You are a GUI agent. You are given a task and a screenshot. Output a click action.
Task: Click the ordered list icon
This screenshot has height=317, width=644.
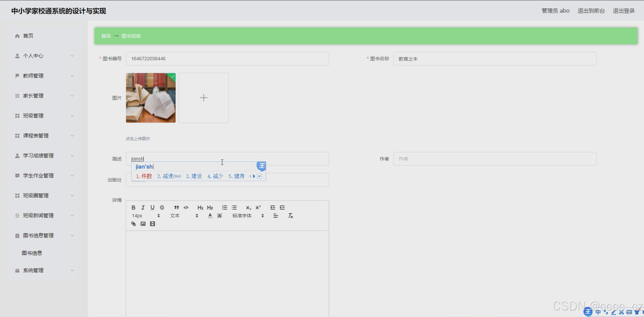click(x=224, y=207)
